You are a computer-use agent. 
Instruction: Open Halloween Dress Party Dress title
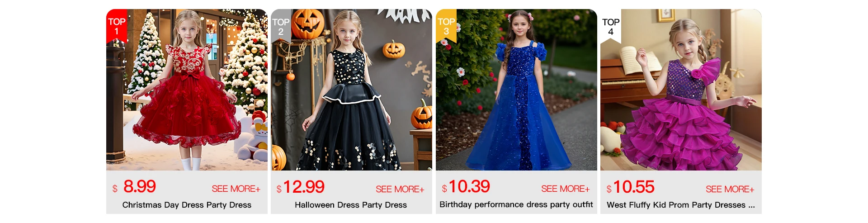click(351, 205)
